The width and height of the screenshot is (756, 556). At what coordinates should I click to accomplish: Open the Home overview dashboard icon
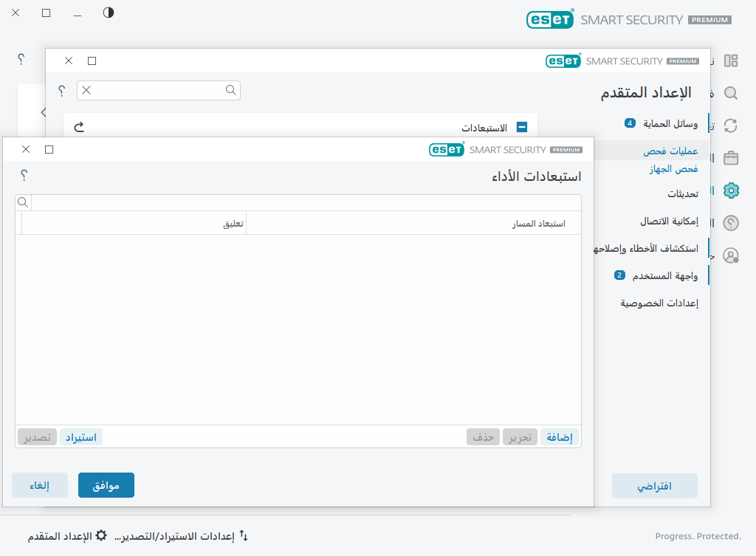coord(730,61)
